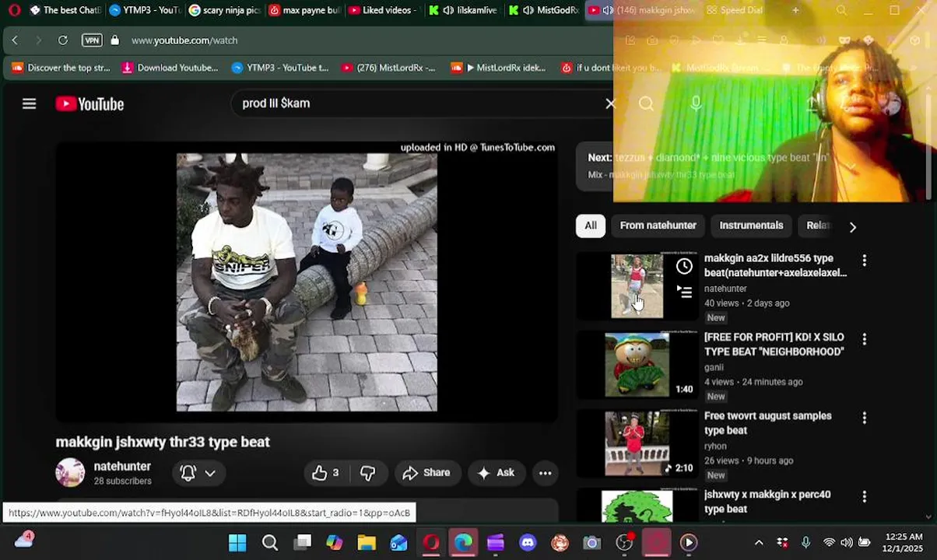The width and height of the screenshot is (937, 560).
Task: Open weather widget on taskbar
Action: coord(24,540)
